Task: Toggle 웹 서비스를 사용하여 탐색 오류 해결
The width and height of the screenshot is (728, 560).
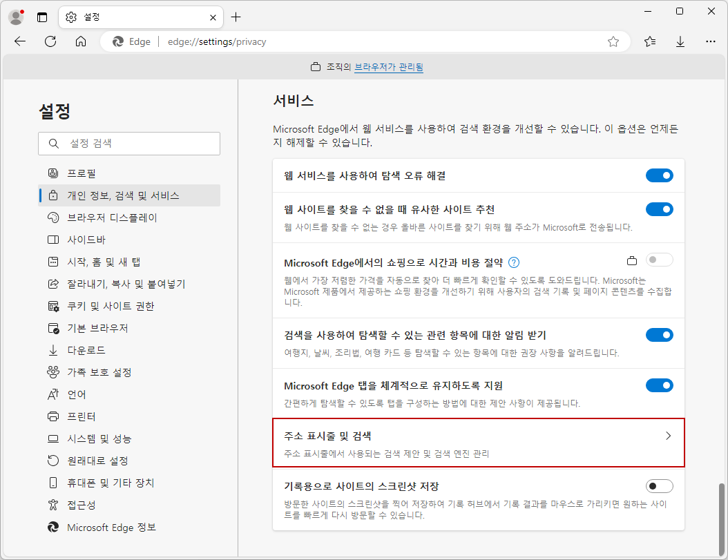Action: click(660, 175)
